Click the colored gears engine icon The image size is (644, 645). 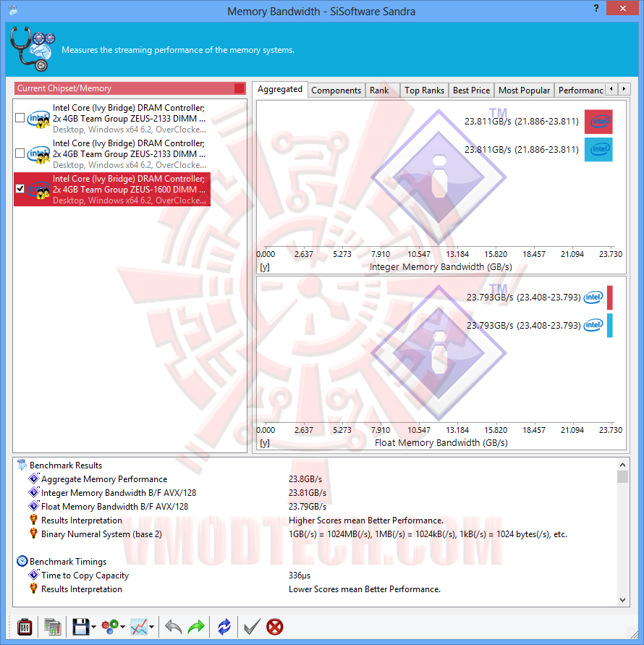110,628
